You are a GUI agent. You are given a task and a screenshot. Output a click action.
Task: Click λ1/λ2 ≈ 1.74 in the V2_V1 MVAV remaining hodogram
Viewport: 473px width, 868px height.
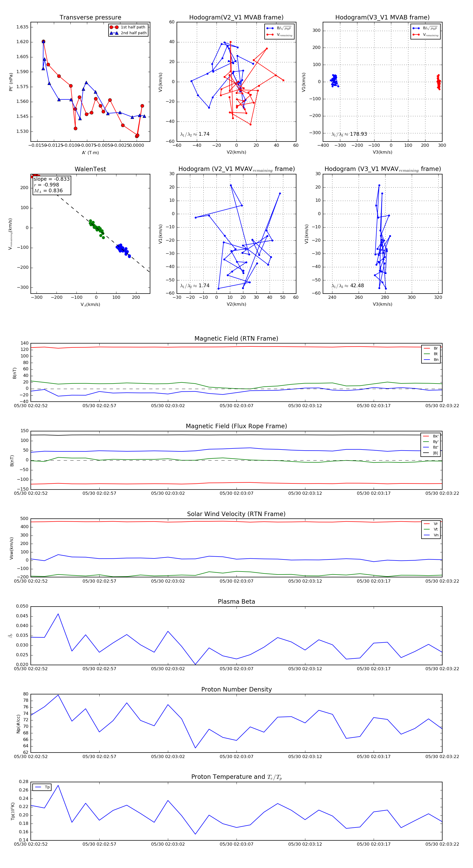pyautogui.click(x=194, y=286)
